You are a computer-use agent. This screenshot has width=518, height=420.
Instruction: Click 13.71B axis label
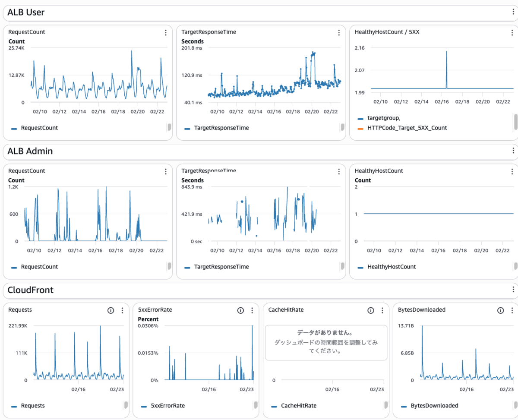click(x=406, y=325)
